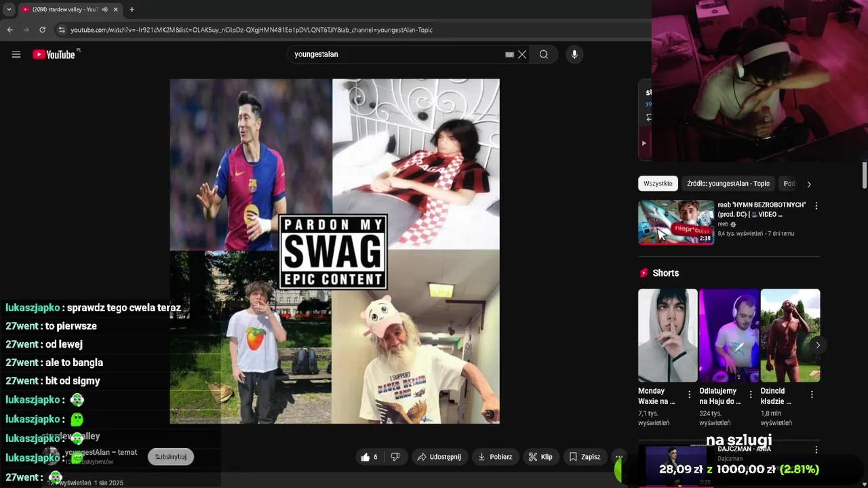Open the YouTube hamburger guide menu
This screenshot has width=868, height=488.
(x=16, y=54)
